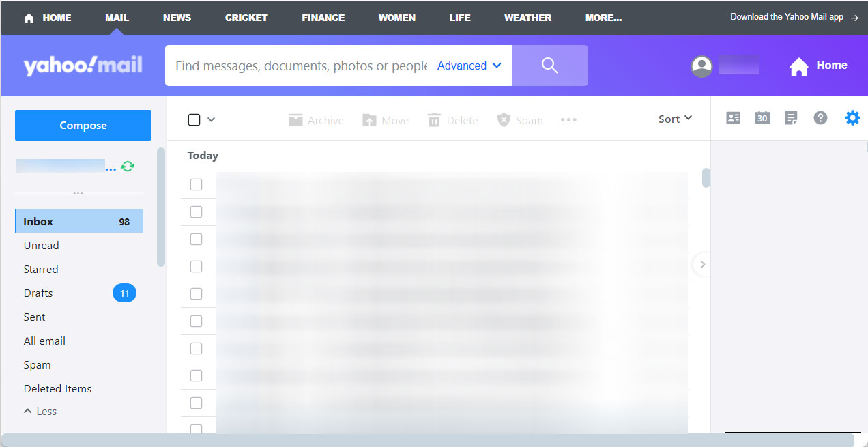
Task: Click the Yahoo Mail logo
Action: (x=82, y=65)
